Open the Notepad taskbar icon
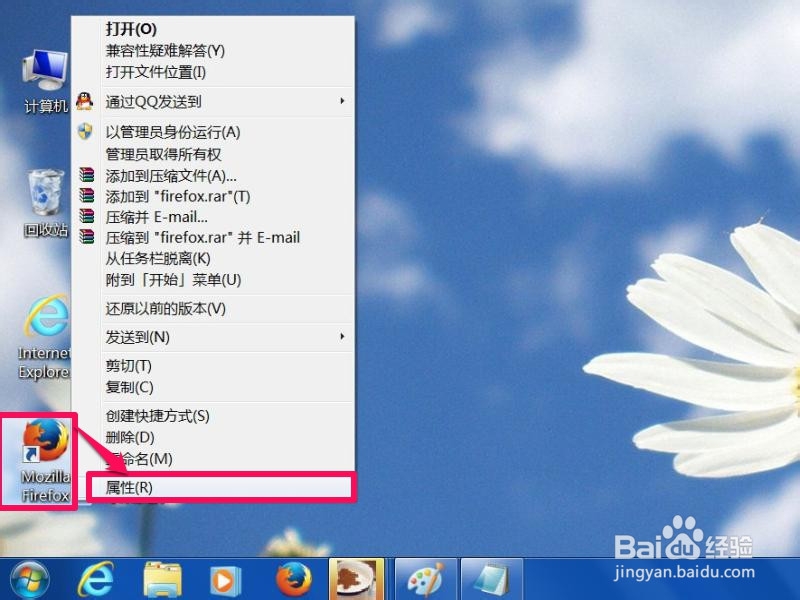This screenshot has width=800, height=600. [492, 580]
